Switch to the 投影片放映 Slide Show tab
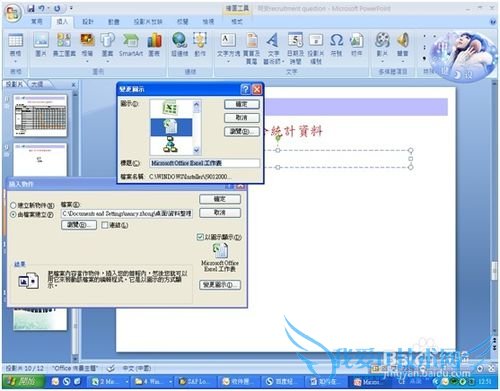The image size is (500, 391). (x=148, y=22)
